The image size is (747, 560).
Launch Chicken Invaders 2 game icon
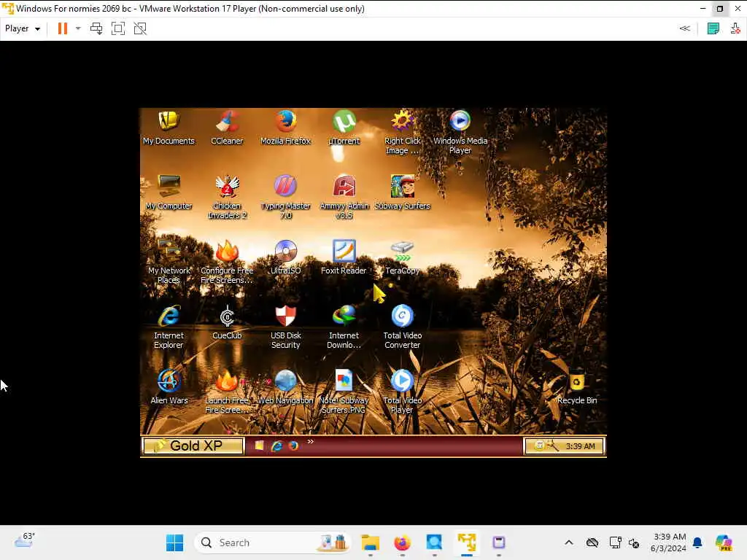coord(228,197)
